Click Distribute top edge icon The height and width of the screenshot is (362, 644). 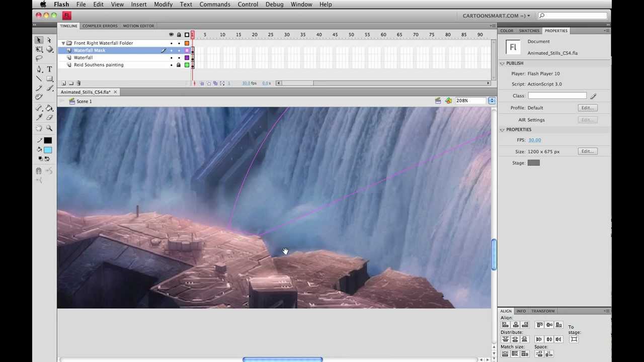coord(505,339)
